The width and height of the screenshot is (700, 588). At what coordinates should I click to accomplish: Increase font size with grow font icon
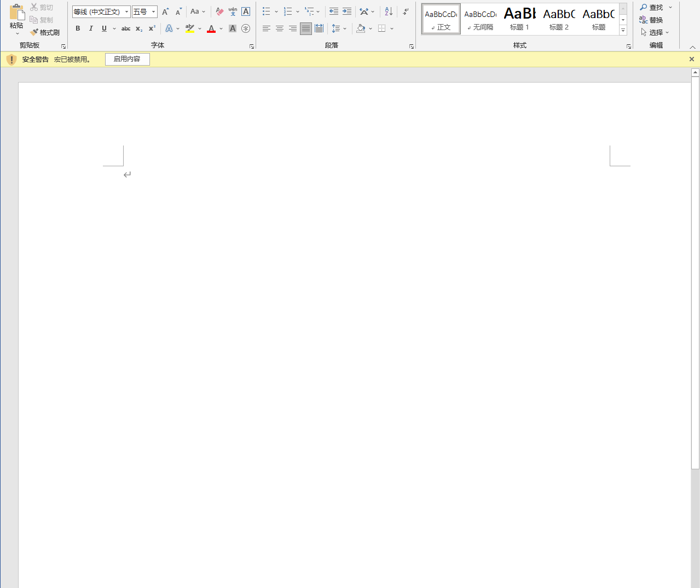[165, 11]
